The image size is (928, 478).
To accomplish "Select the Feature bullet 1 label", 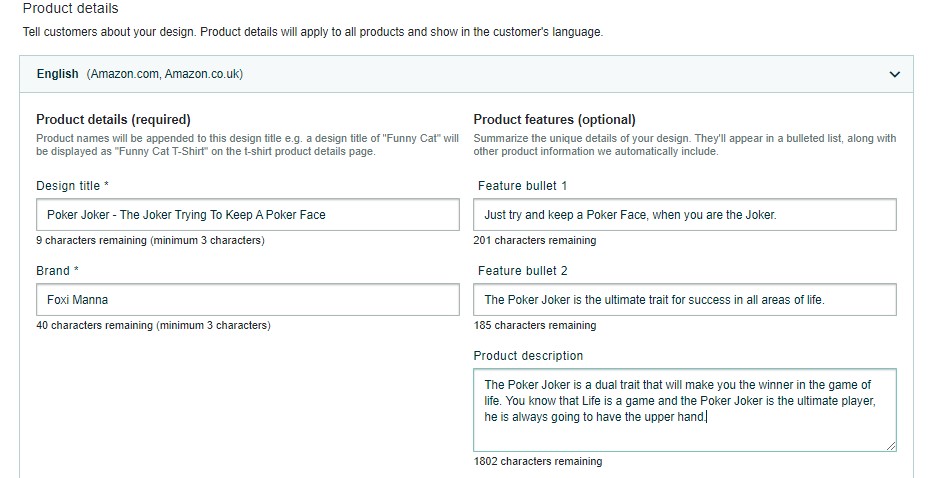I will pyautogui.click(x=523, y=186).
